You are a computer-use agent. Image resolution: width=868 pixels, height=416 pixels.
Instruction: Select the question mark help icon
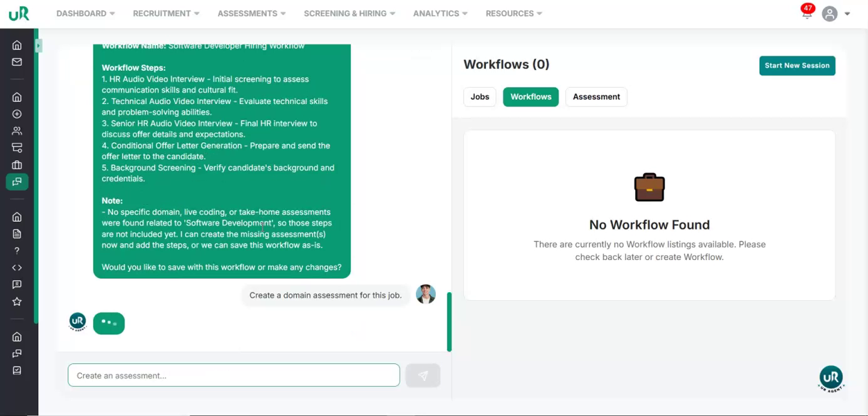coord(17,251)
